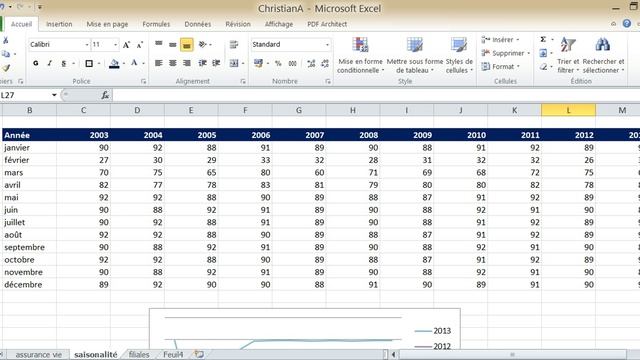This screenshot has width=640, height=360.
Task: Align text right
Action: pyautogui.click(x=187, y=63)
